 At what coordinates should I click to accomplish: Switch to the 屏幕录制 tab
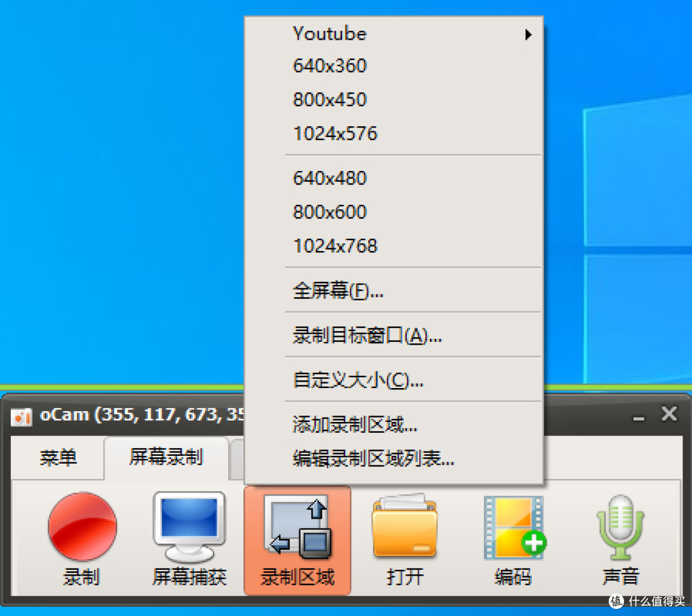coord(166,457)
